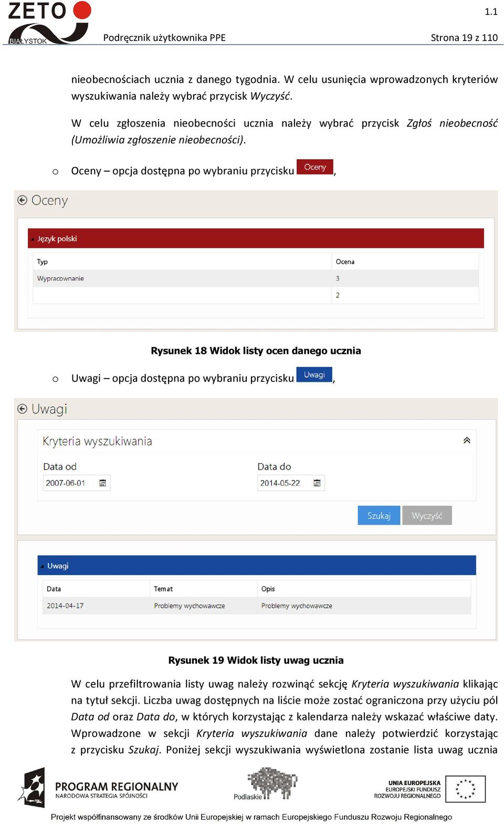This screenshot has width=504, height=824.
Task: Click the back arrow next to Uwagi heading
Action: click(x=22, y=409)
